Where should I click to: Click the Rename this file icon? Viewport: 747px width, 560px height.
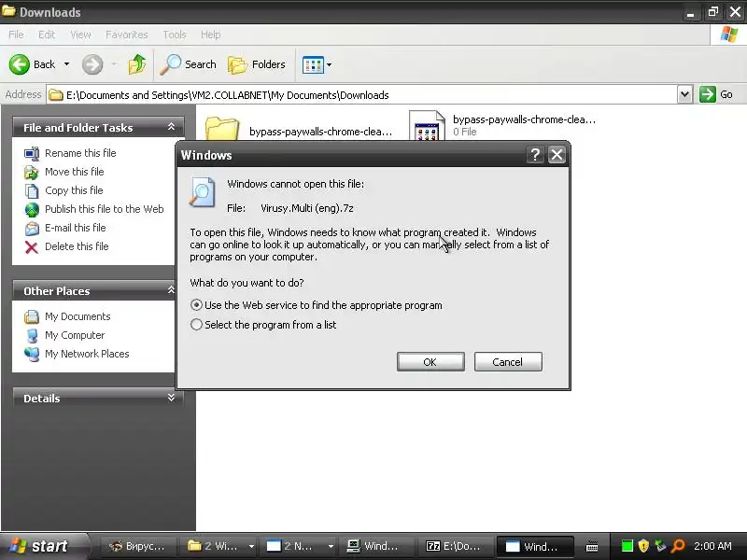(x=32, y=154)
